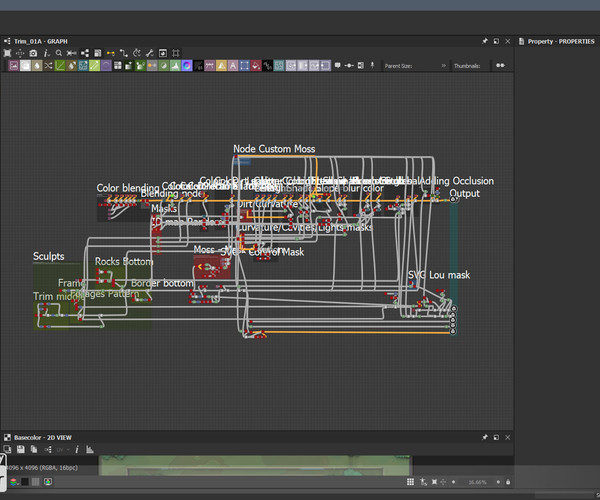
Task: Toggle the zoom lock icon in 2D view
Action: pyautogui.click(x=508, y=482)
